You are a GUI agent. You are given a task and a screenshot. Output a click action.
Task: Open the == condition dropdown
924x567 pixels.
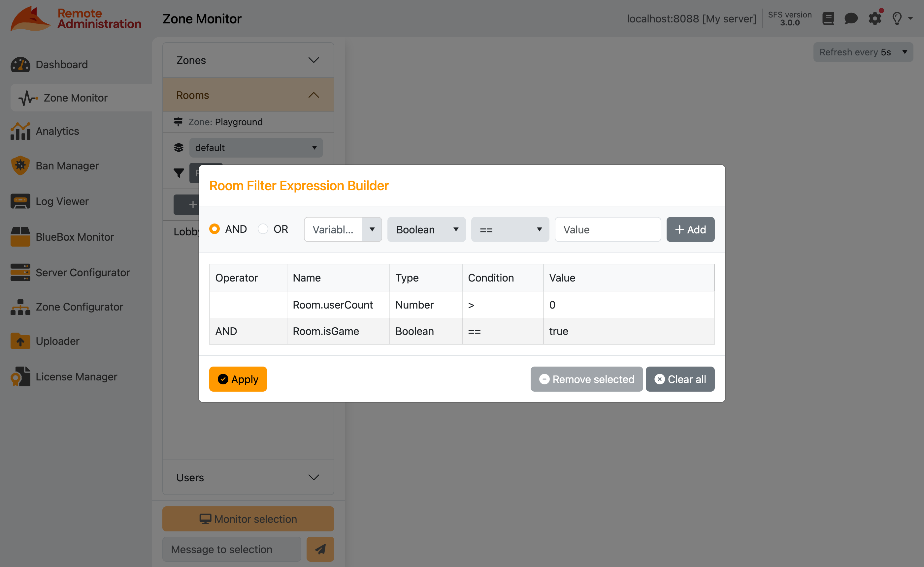click(510, 229)
